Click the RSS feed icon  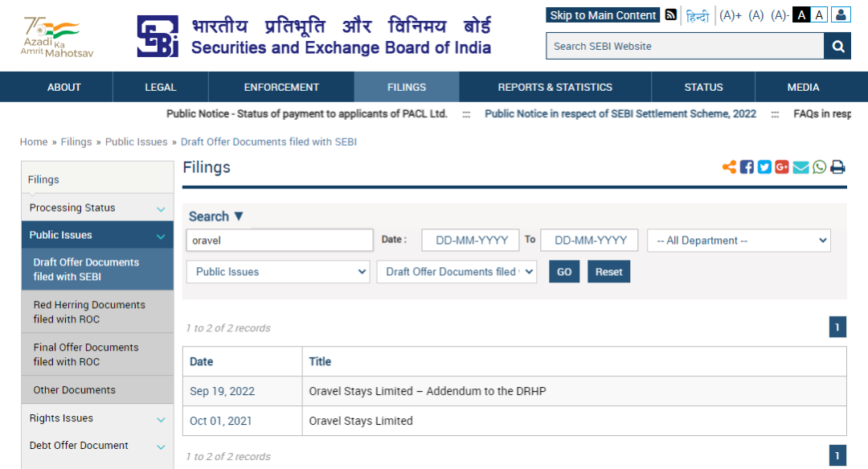pyautogui.click(x=670, y=15)
